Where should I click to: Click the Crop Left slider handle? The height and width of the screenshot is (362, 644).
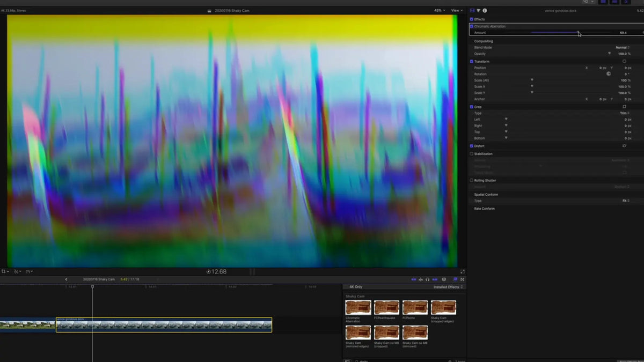point(506,119)
